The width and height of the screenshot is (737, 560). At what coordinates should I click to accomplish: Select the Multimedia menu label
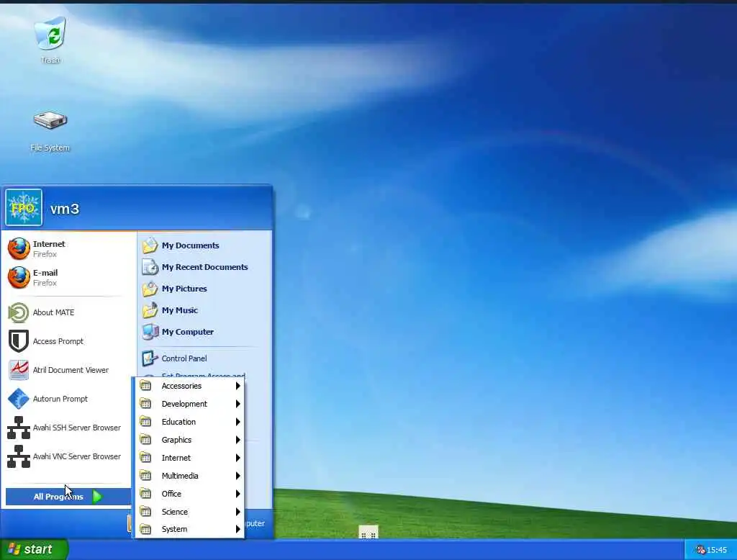(180, 476)
